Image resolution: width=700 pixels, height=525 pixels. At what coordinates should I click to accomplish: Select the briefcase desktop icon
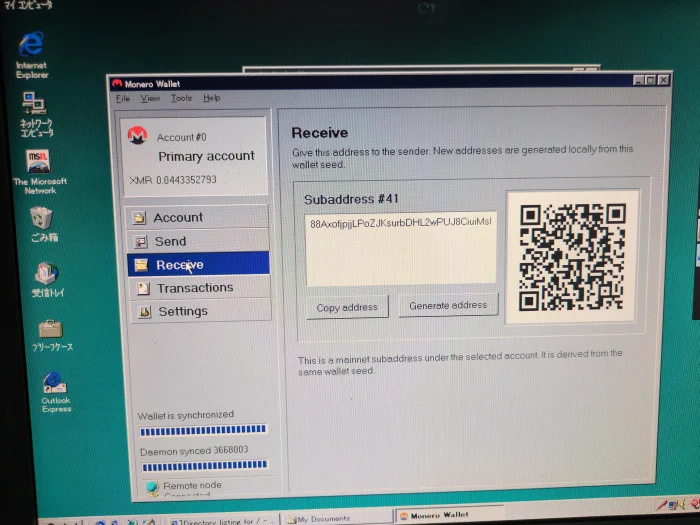coord(51,335)
